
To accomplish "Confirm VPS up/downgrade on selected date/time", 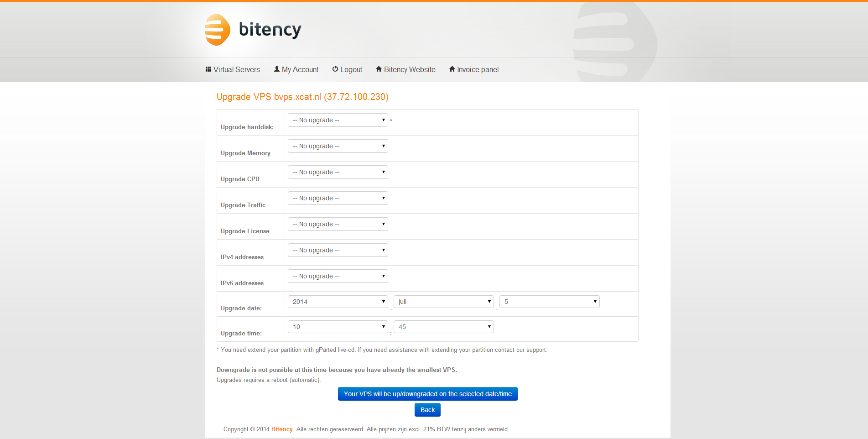I will point(427,394).
